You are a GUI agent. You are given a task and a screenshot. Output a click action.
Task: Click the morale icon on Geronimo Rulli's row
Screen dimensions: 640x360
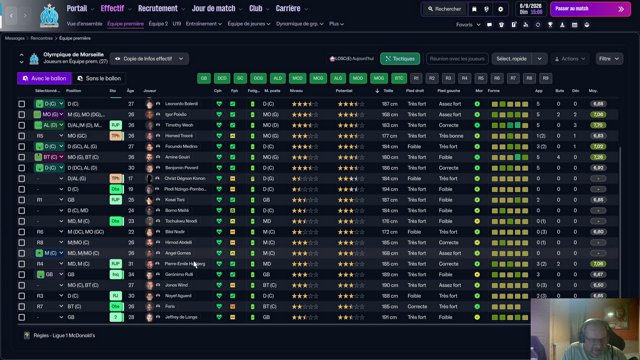pyautogui.click(x=477, y=275)
